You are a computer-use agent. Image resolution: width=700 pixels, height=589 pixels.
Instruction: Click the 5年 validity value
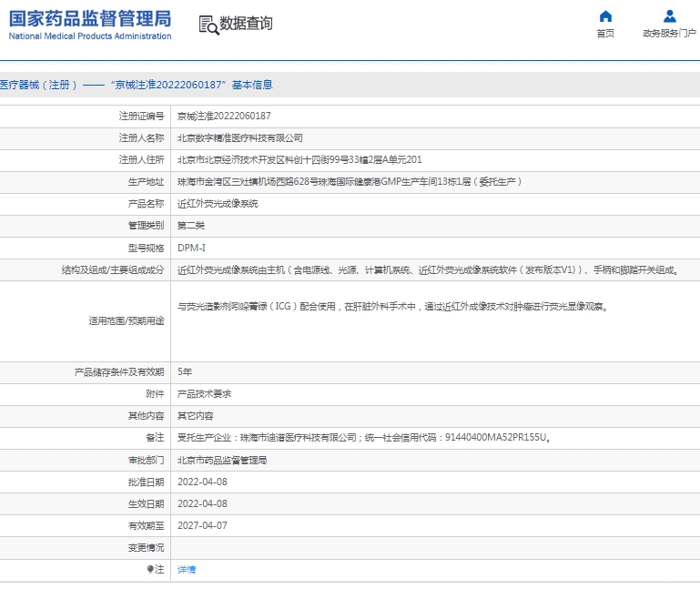[185, 371]
